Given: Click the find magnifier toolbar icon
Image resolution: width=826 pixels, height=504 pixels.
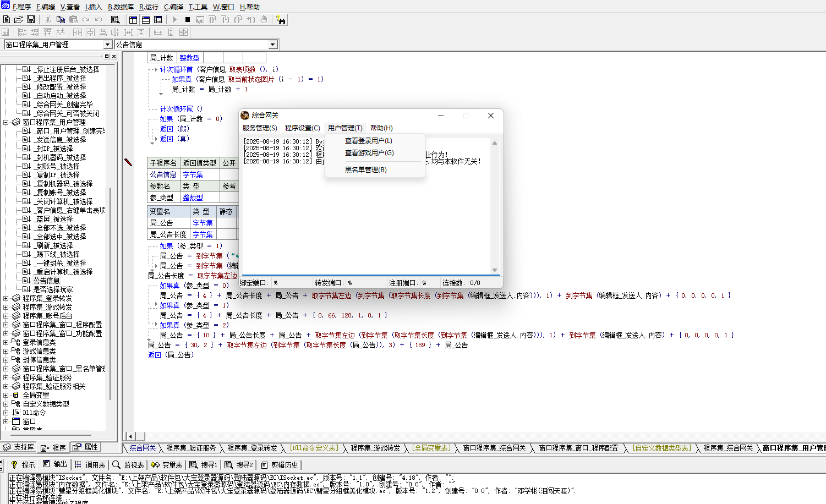Looking at the screenshot, I should point(115,20).
